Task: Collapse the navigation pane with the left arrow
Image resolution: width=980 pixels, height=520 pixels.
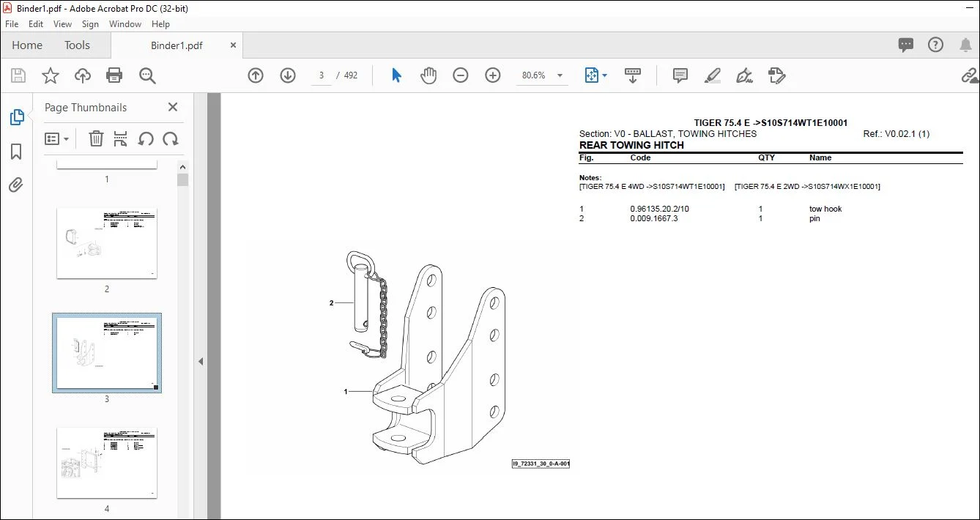Action: [x=201, y=361]
